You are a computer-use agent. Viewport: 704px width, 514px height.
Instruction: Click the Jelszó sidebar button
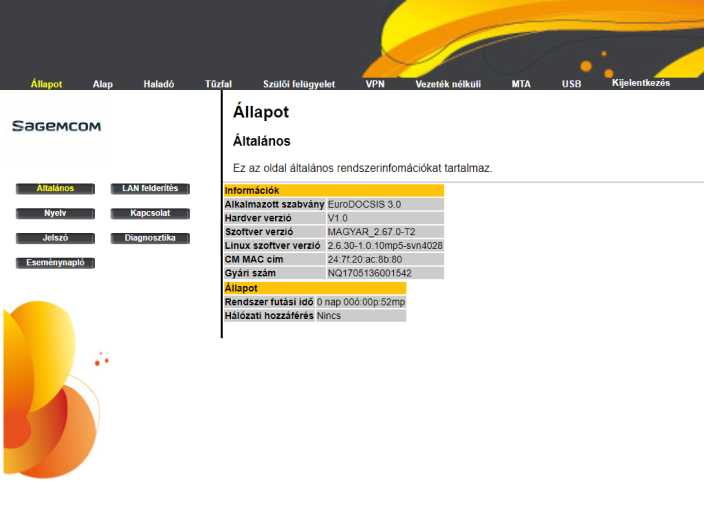[56, 238]
